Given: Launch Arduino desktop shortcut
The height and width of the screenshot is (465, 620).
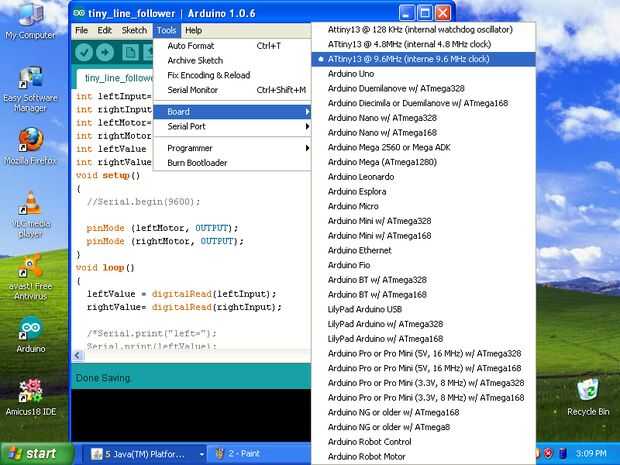Looking at the screenshot, I should 30,335.
